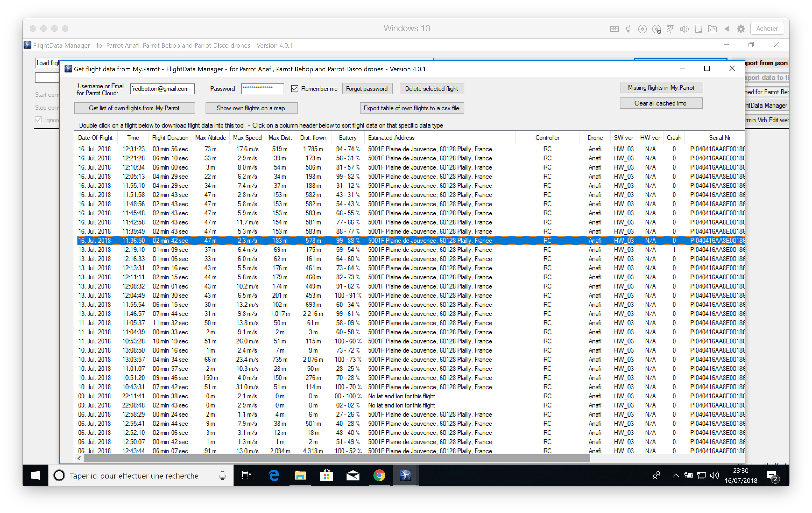Viewport: 812px width, 513px height.
Task: Sort by Estimated Address column header
Action: coord(440,138)
